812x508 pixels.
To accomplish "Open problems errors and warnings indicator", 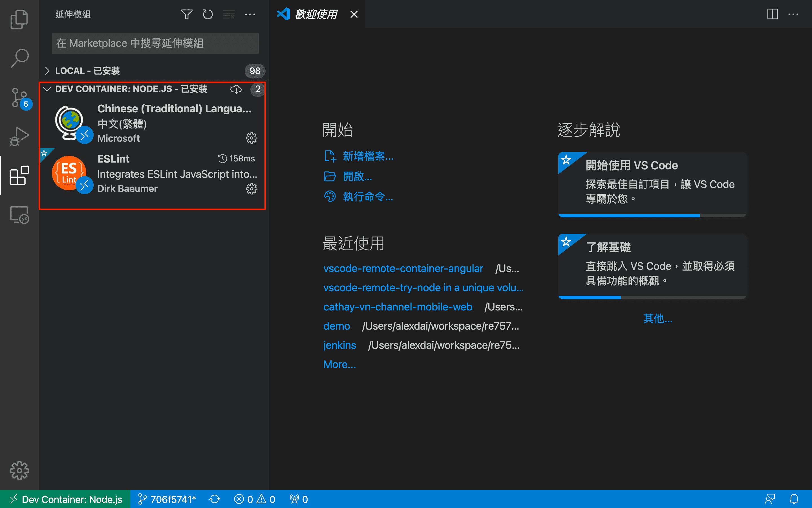I will [255, 499].
